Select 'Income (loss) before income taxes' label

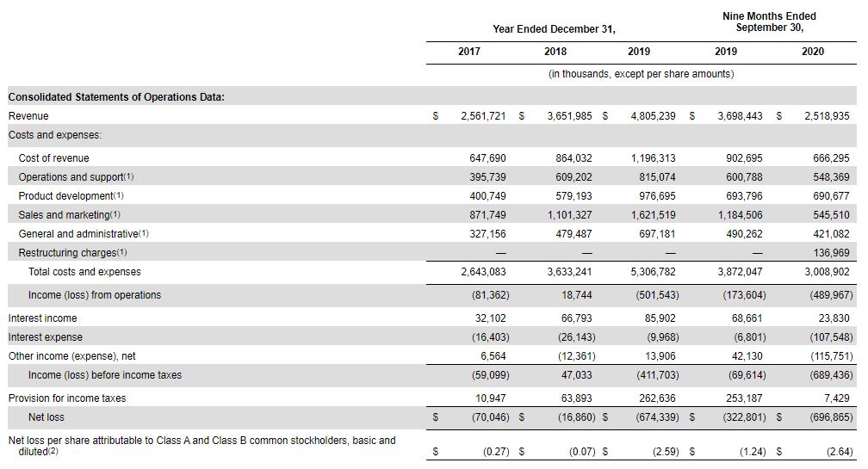click(x=105, y=375)
